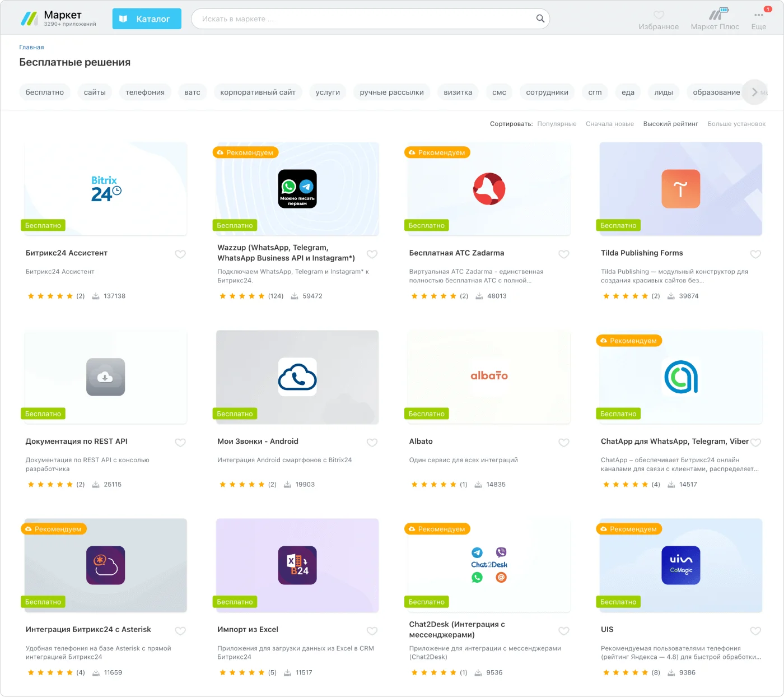
Task: Open Маркет Плюс in the header
Action: click(x=715, y=20)
